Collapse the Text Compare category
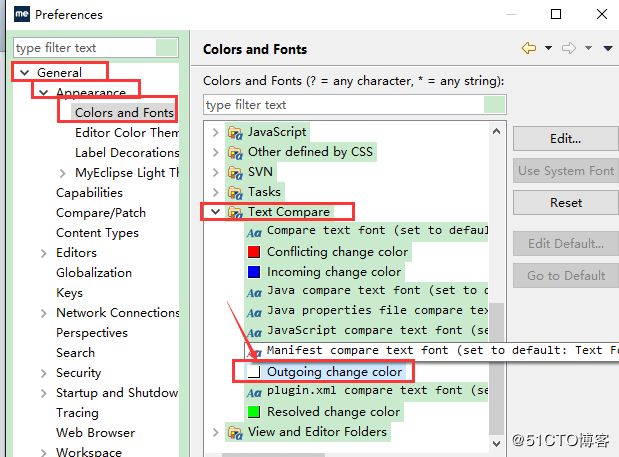This screenshot has width=619, height=457. click(x=216, y=212)
